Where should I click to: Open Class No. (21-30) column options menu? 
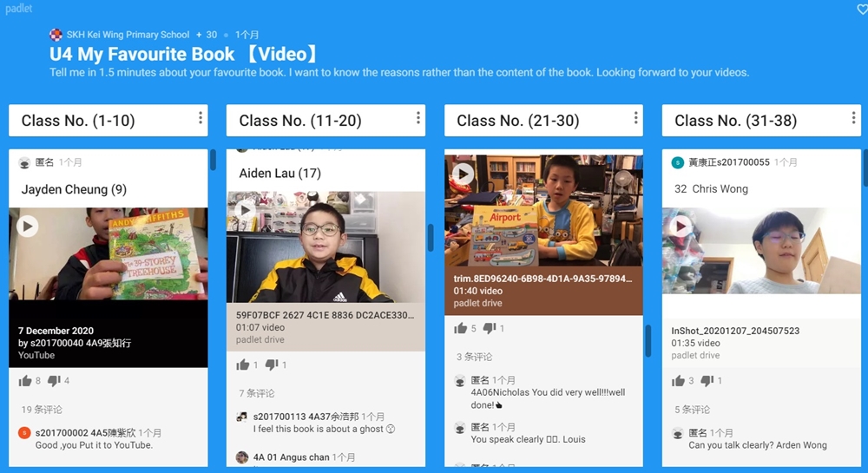coord(635,118)
